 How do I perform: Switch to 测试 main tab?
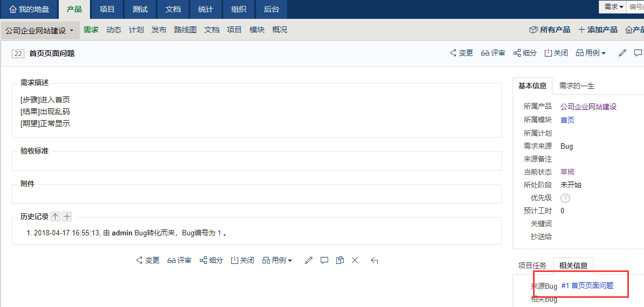click(140, 9)
